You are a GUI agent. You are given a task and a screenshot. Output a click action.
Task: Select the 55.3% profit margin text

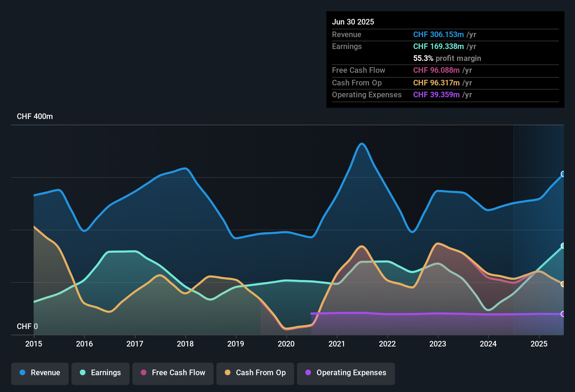coord(447,58)
